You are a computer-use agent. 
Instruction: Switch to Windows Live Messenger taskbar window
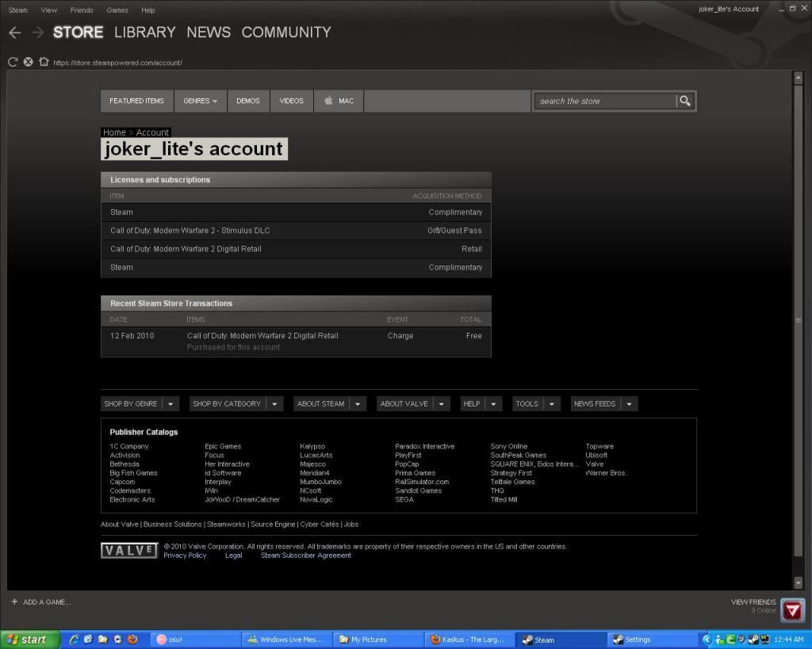(x=287, y=639)
